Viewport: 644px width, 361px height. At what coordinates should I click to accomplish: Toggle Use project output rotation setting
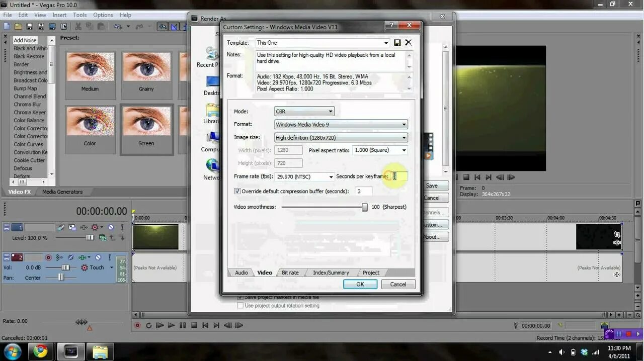(240, 305)
